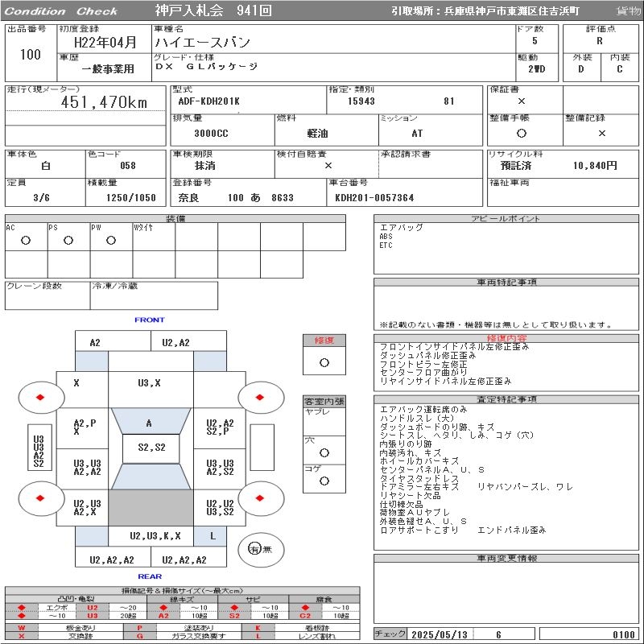The height and width of the screenshot is (644, 644).
Task: Click the red X legend symbol beside 交換跡
Action: point(22,636)
